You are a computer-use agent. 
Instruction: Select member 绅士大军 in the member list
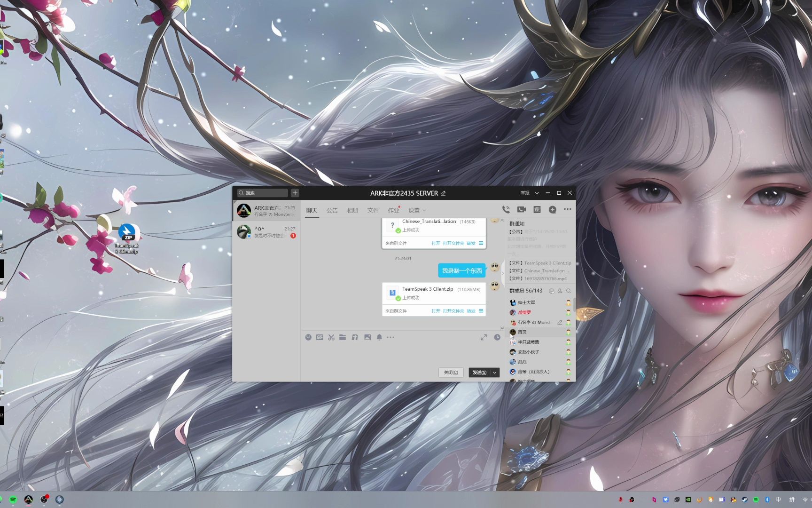pyautogui.click(x=540, y=302)
